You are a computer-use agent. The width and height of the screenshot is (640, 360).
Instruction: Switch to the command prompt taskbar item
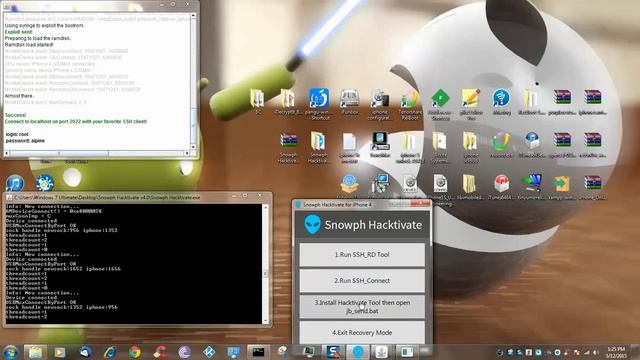258,352
